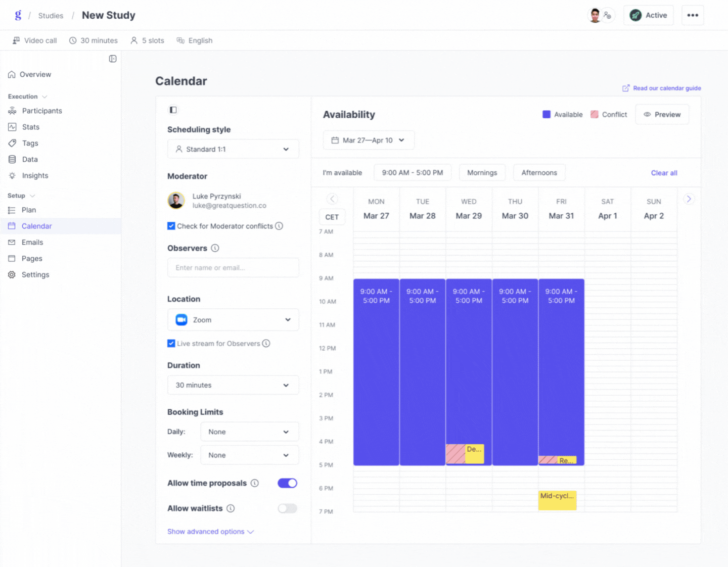Screen dimensions: 728x567
Task: Type an observer name in the Observers field
Action: (x=233, y=267)
